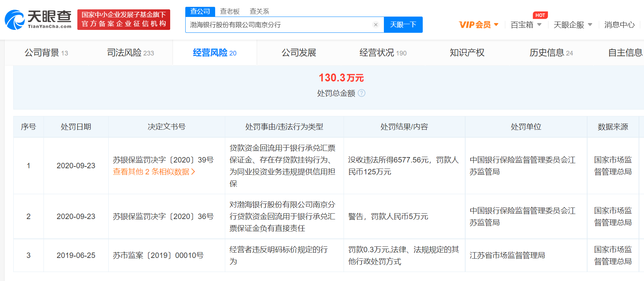Select the 查关系 search tab

point(259,12)
